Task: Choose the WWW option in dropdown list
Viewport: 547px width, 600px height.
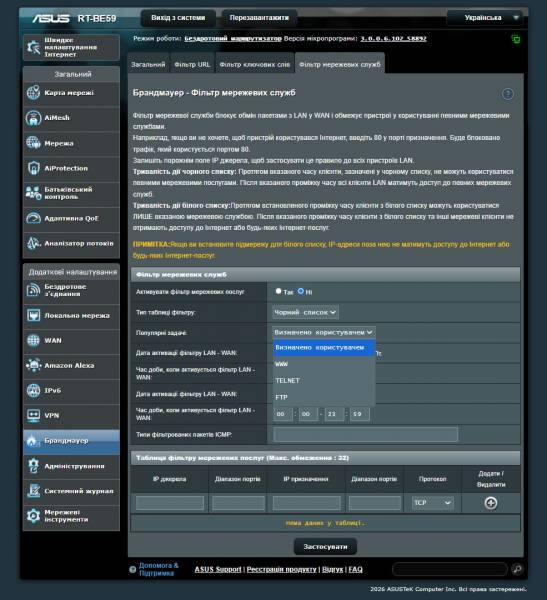Action: (324, 364)
